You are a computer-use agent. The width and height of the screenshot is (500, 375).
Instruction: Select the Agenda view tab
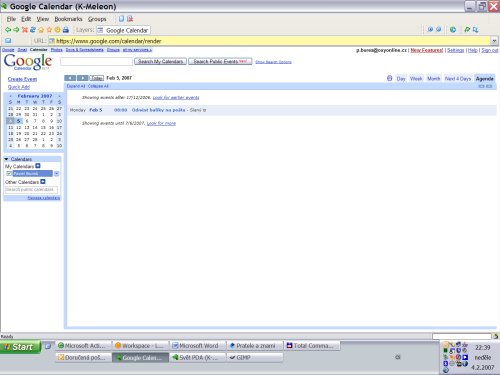484,79
